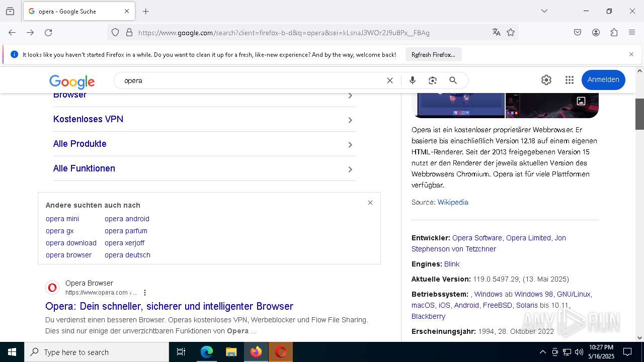The width and height of the screenshot is (644, 362).
Task: Open Firefox account icon
Action: pos(596,32)
